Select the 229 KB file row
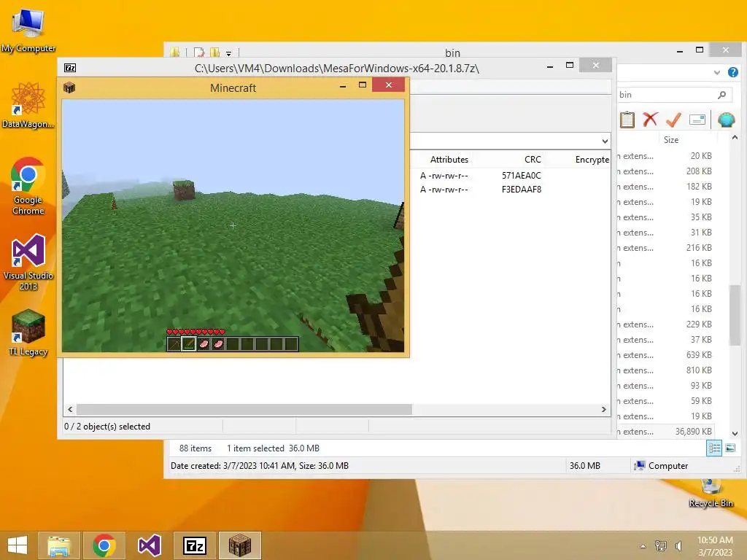This screenshot has width=747, height=560. tap(666, 324)
